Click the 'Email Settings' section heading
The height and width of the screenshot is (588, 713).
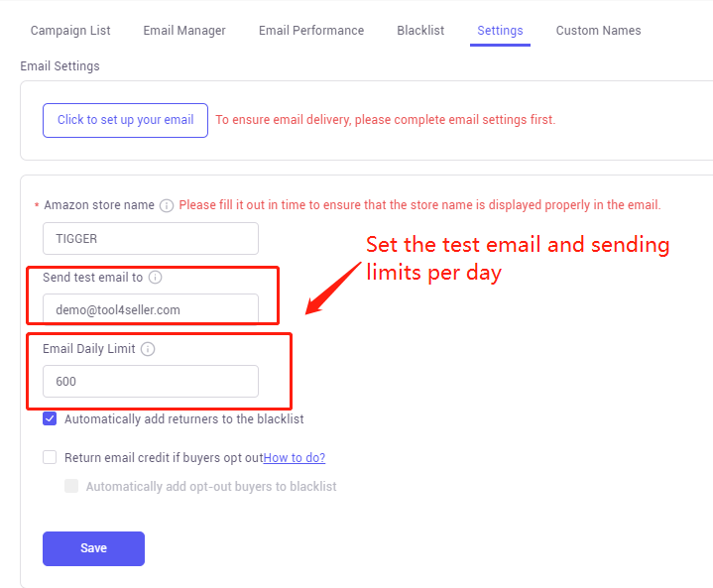(60, 66)
